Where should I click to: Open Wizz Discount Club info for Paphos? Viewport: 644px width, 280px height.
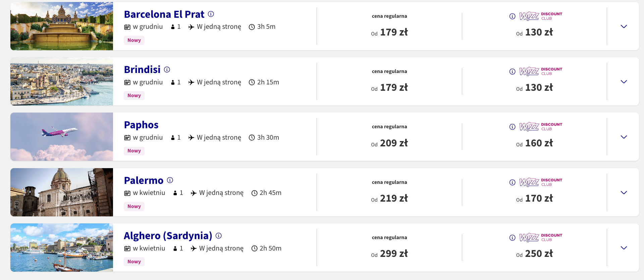coord(512,127)
